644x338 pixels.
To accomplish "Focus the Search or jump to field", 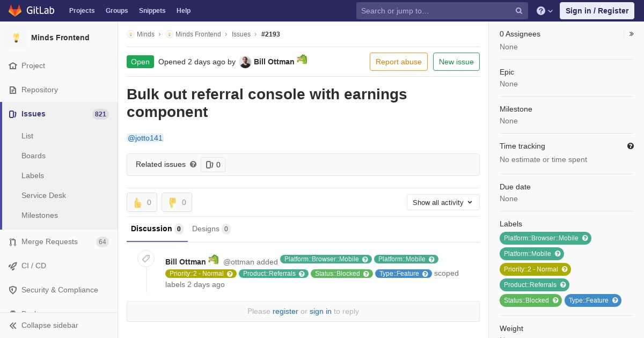I will [x=442, y=11].
